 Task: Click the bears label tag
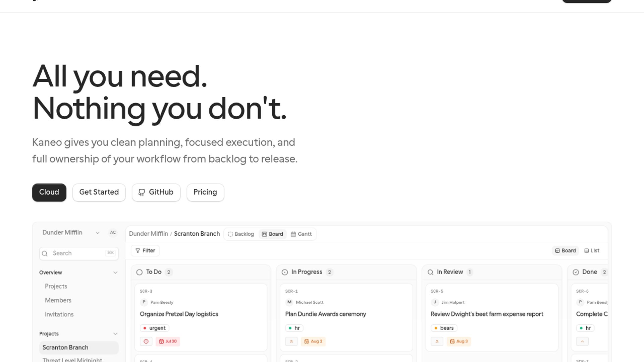(x=444, y=328)
